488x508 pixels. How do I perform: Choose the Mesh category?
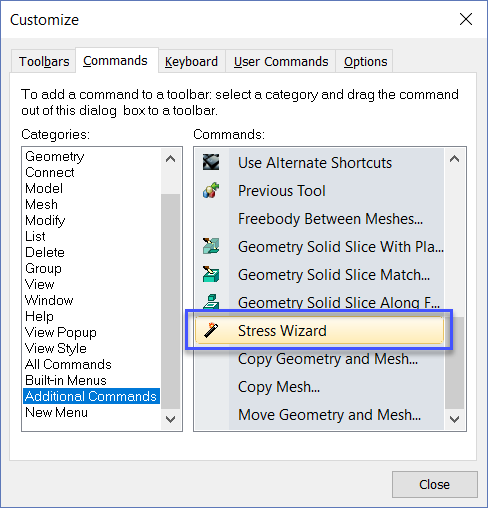point(91,204)
